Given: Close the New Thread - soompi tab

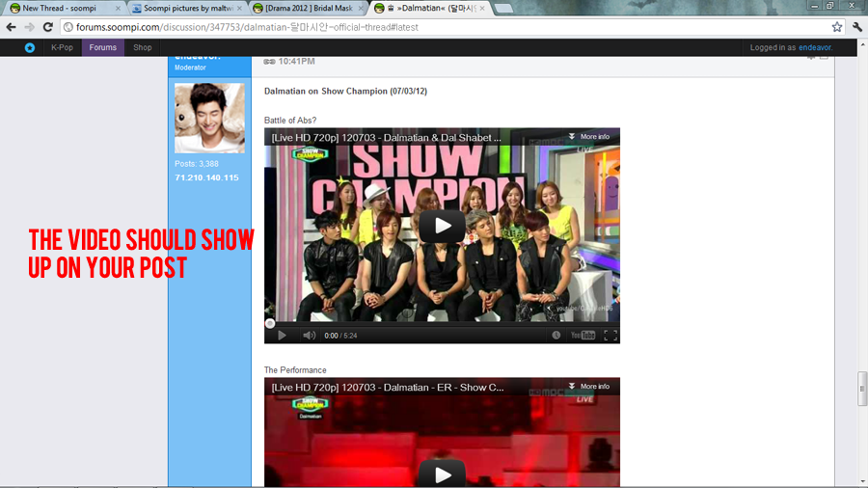Looking at the screenshot, I should 118,9.
